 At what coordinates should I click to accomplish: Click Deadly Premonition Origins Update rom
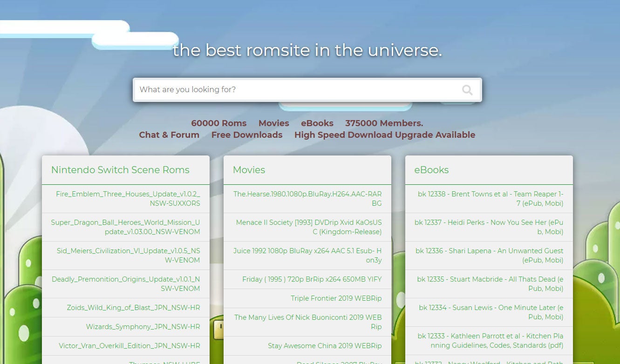pyautogui.click(x=126, y=284)
